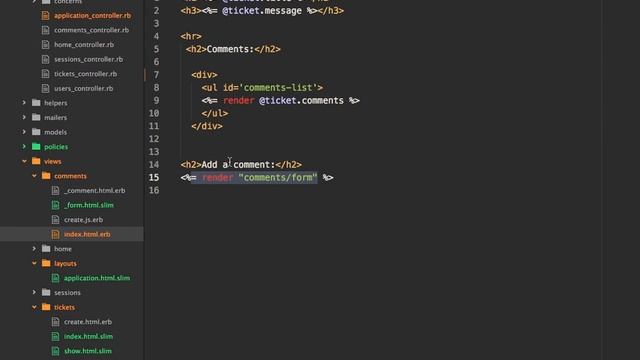Image resolution: width=640 pixels, height=360 pixels.
Task: Click the sessions_controller.rb file icon
Action: 46,59
